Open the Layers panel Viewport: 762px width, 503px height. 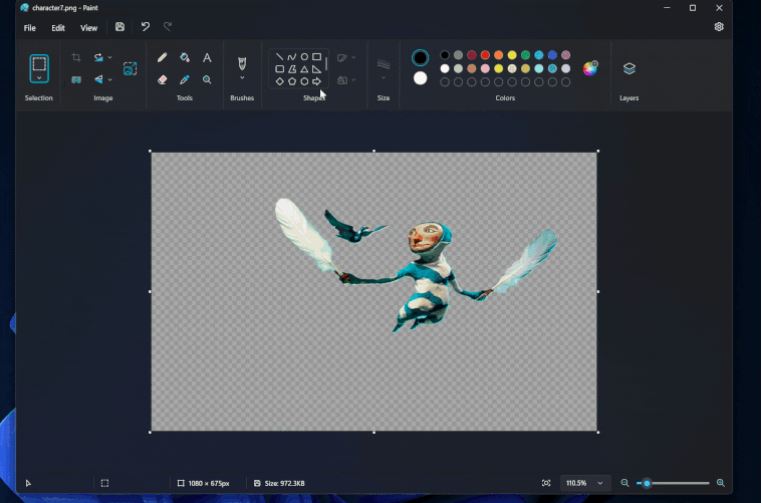coord(629,69)
